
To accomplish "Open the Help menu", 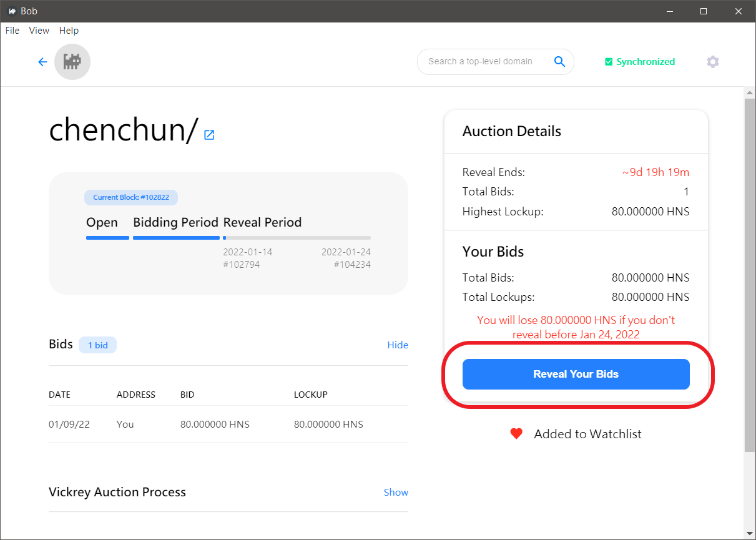I will tap(69, 31).
